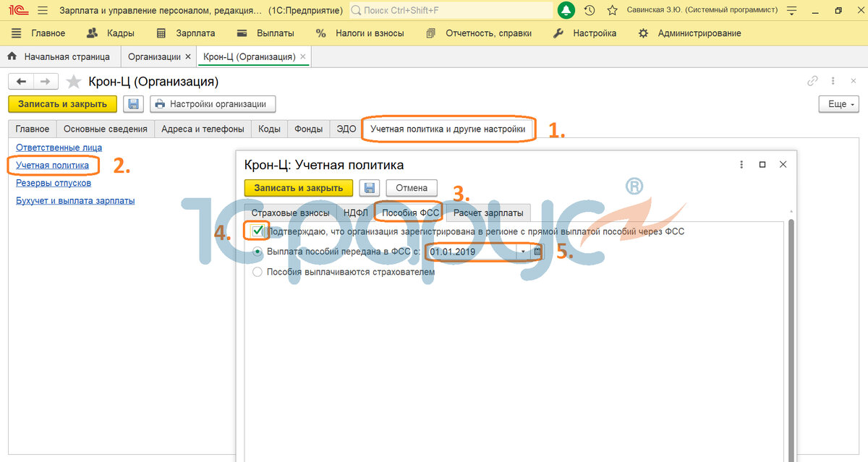The width and height of the screenshot is (868, 462).
Task: Open Адреса и телефоны tab
Action: [x=203, y=129]
